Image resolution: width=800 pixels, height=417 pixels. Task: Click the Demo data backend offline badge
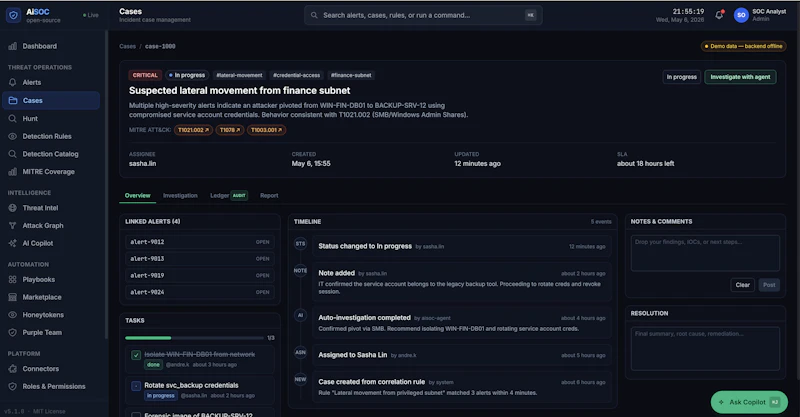click(x=743, y=46)
